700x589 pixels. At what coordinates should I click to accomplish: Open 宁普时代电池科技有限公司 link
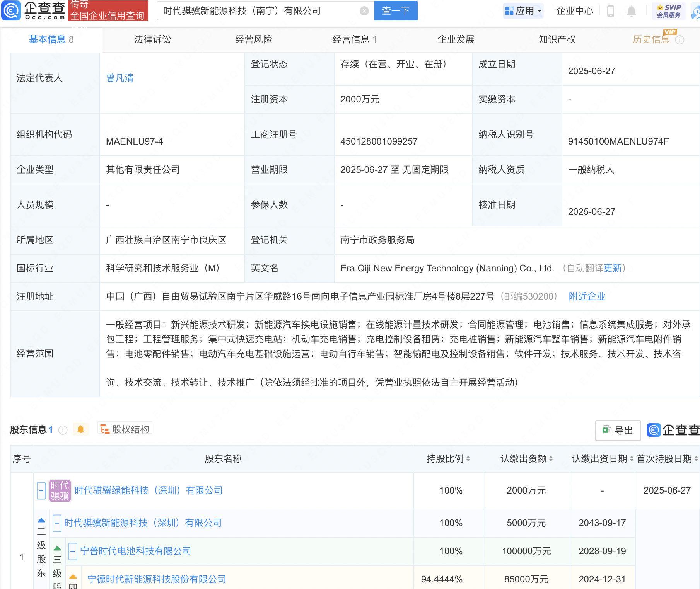pos(136,551)
